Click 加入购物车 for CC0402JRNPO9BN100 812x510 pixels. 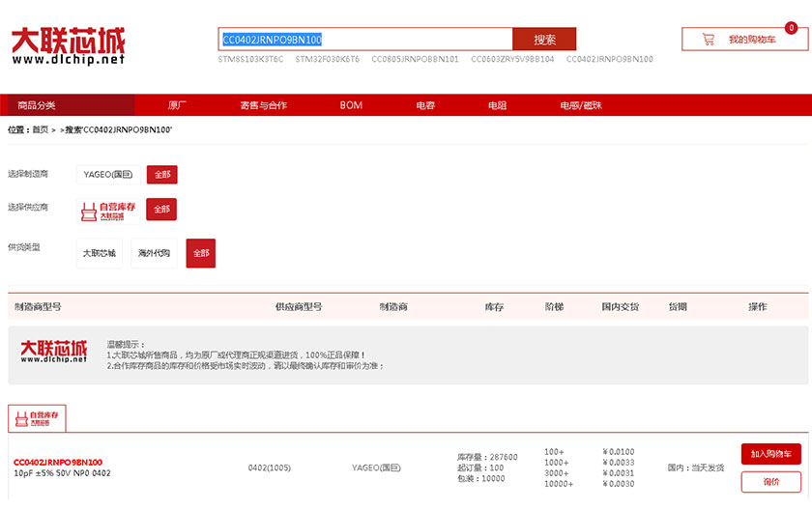pyautogui.click(x=770, y=454)
